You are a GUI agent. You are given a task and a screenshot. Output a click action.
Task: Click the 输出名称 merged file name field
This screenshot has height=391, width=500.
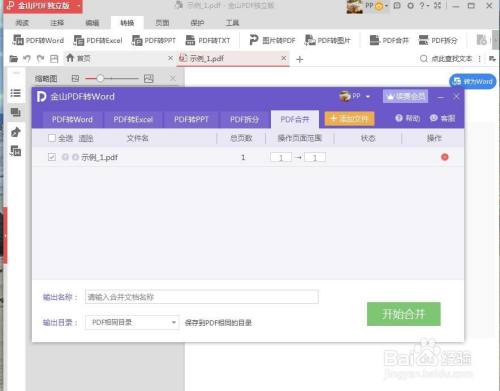tap(202, 297)
